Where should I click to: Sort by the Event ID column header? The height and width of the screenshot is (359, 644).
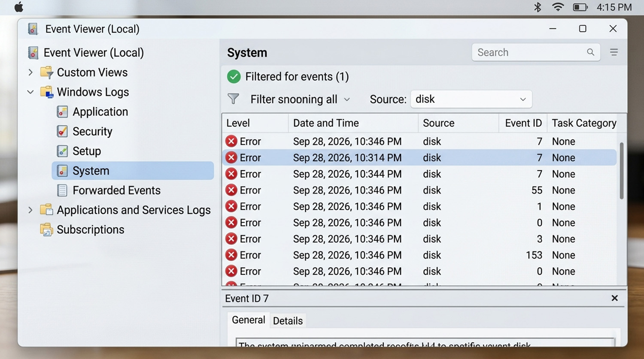coord(523,123)
